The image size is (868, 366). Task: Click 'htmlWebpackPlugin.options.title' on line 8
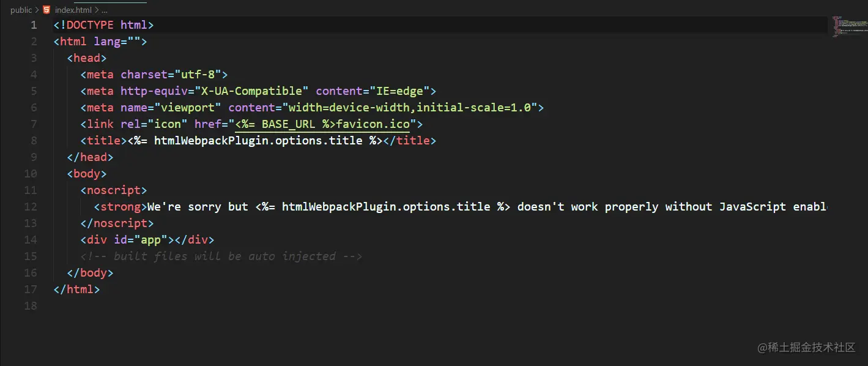point(258,141)
